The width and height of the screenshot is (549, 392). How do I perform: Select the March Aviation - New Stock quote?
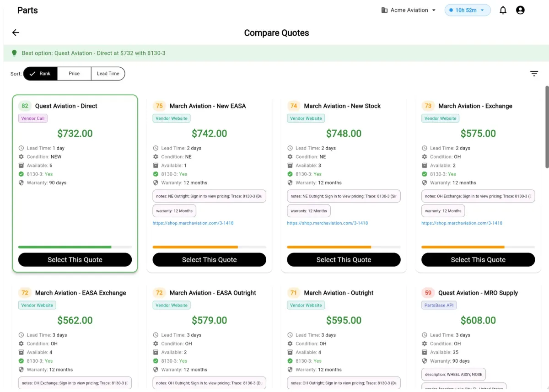[344, 260]
